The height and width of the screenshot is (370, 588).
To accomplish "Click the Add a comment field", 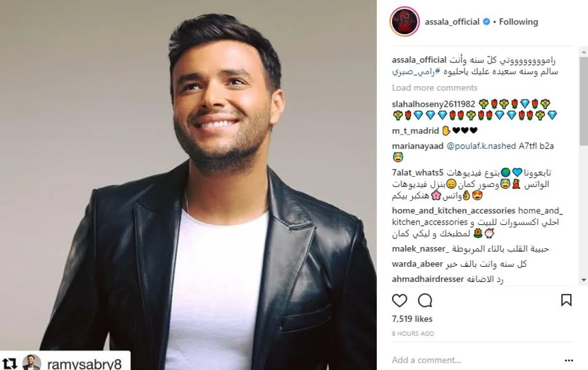I will (x=470, y=360).
